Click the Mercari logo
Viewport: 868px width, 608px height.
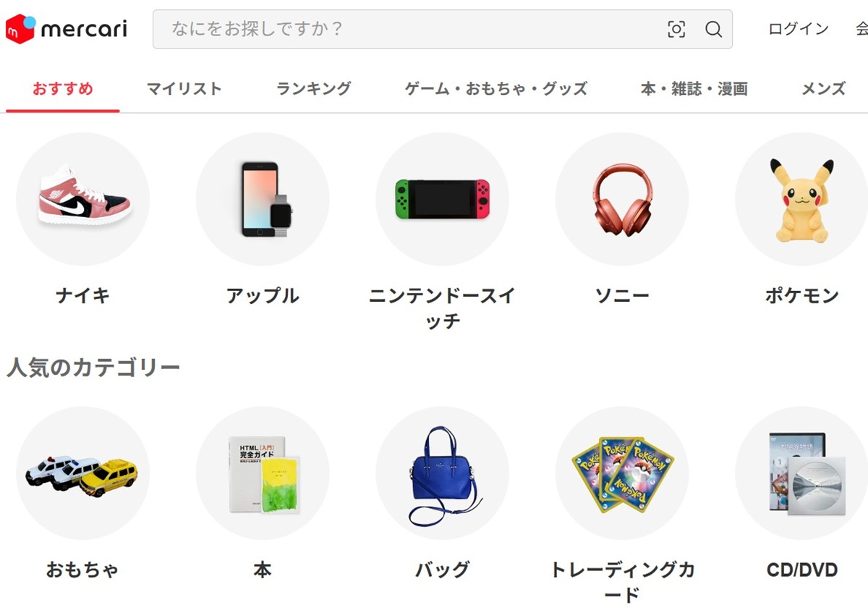67,29
